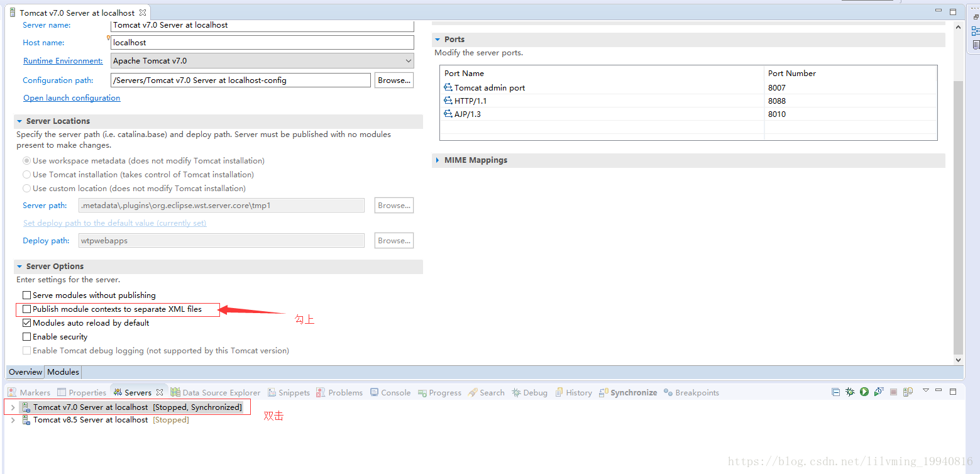Click Set deploy path to default value link

(x=114, y=223)
